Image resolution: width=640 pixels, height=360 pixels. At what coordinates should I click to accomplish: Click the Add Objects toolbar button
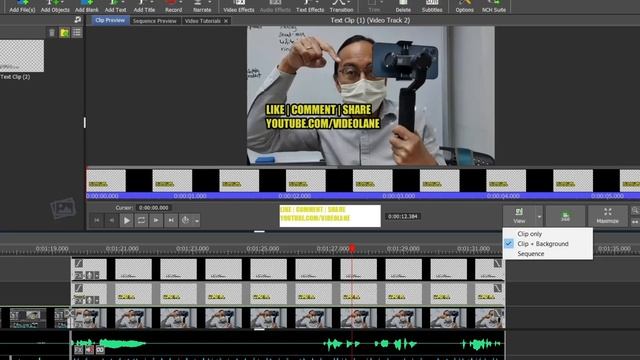coord(55,7)
